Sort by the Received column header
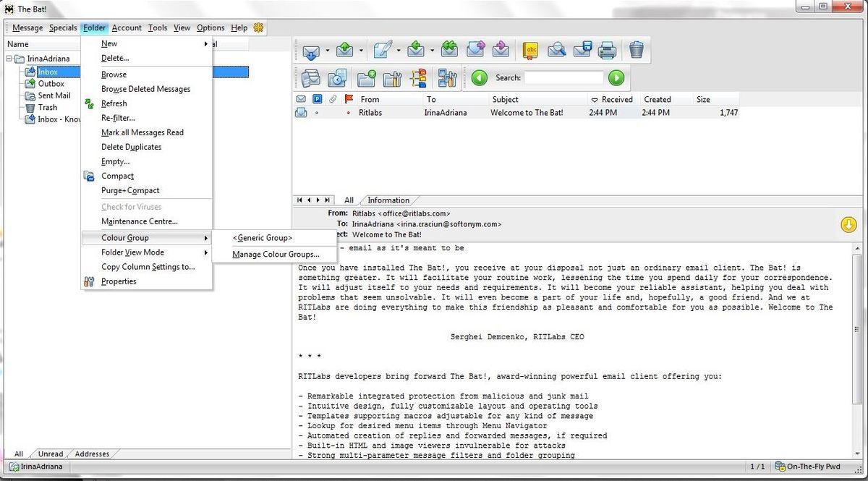This screenshot has height=481, width=868. [x=612, y=99]
